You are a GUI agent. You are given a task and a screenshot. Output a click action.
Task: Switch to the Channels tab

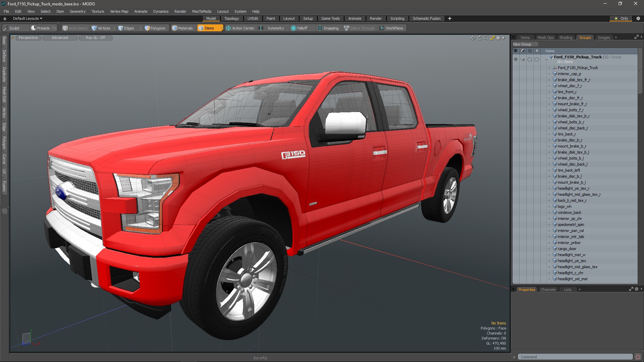point(548,290)
